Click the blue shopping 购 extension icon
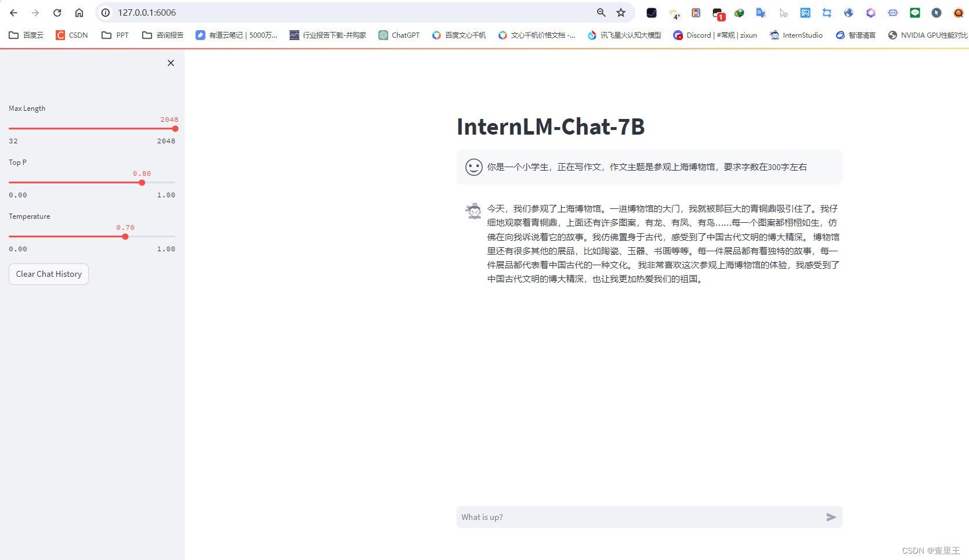The height and width of the screenshot is (560, 969). 805,13
